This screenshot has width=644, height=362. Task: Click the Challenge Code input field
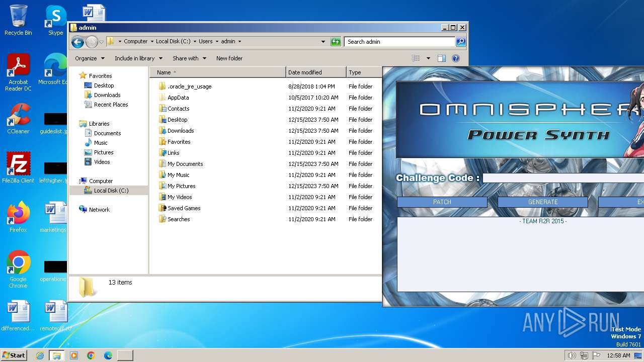click(562, 178)
